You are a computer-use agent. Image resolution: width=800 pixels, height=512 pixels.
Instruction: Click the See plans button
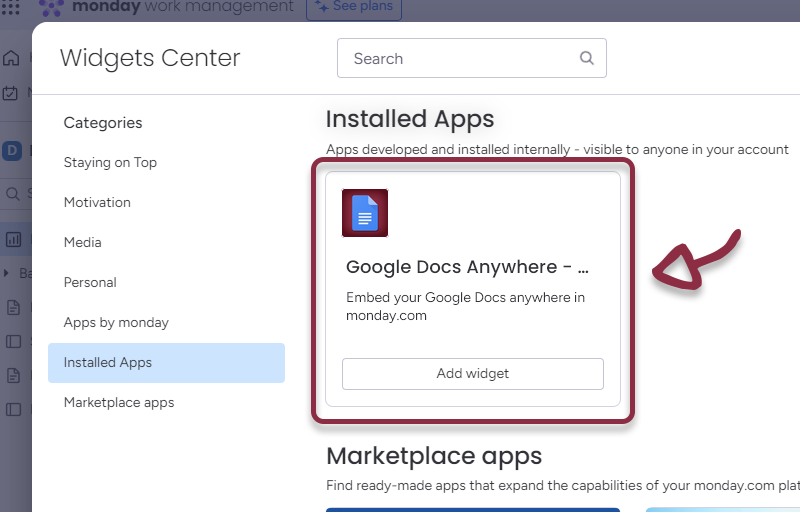(x=354, y=8)
